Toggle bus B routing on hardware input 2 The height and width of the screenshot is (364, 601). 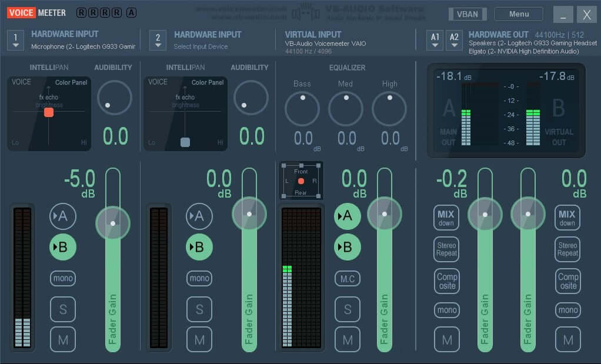click(x=199, y=247)
